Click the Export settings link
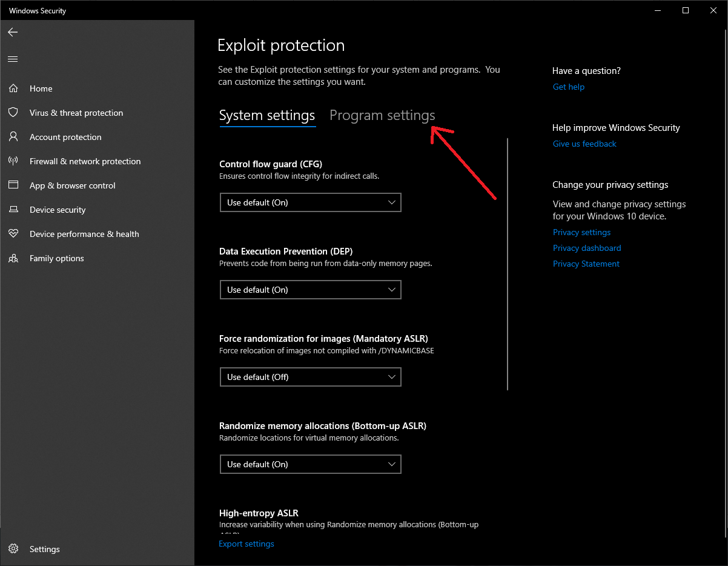The height and width of the screenshot is (566, 728). pyautogui.click(x=247, y=544)
